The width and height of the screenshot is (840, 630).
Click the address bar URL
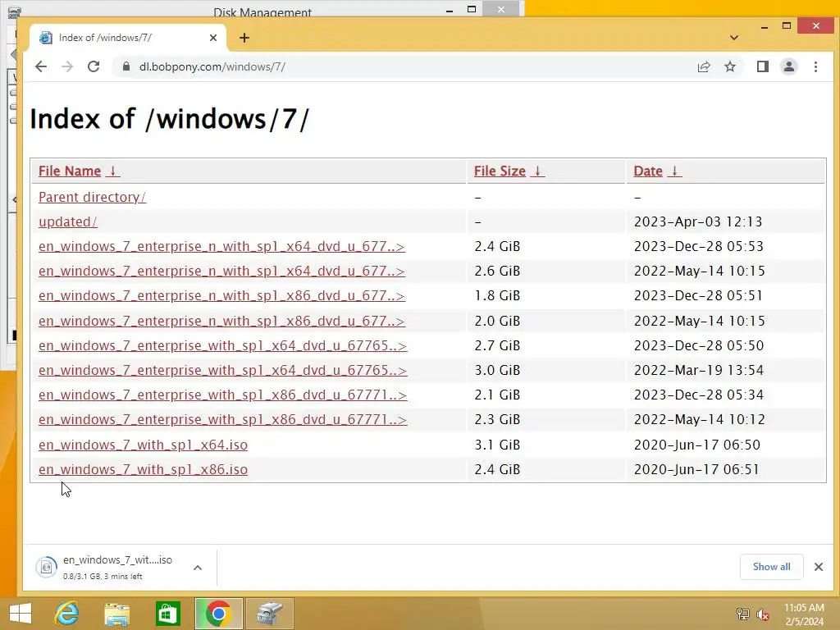tap(212, 66)
